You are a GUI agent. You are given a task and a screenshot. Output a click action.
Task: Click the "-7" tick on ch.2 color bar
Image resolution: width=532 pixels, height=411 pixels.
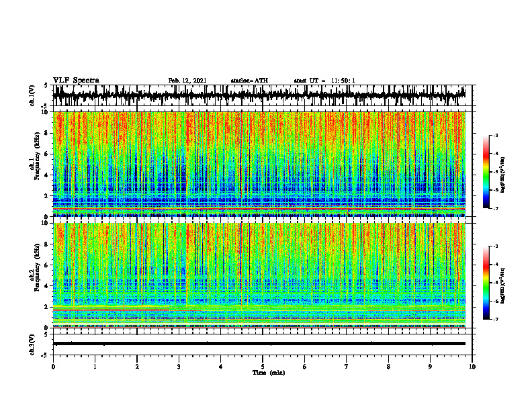[495, 319]
